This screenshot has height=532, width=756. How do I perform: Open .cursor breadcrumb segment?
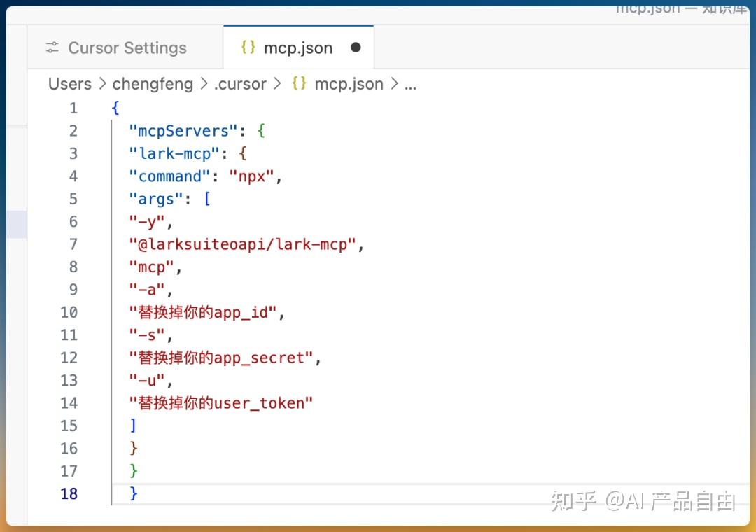point(240,84)
